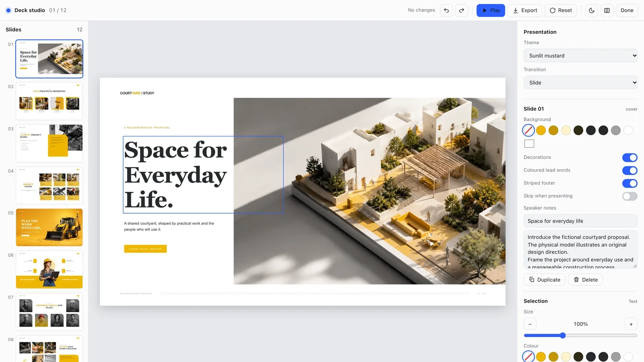Turn off Coloured lead words
This screenshot has width=644, height=362.
tap(630, 171)
